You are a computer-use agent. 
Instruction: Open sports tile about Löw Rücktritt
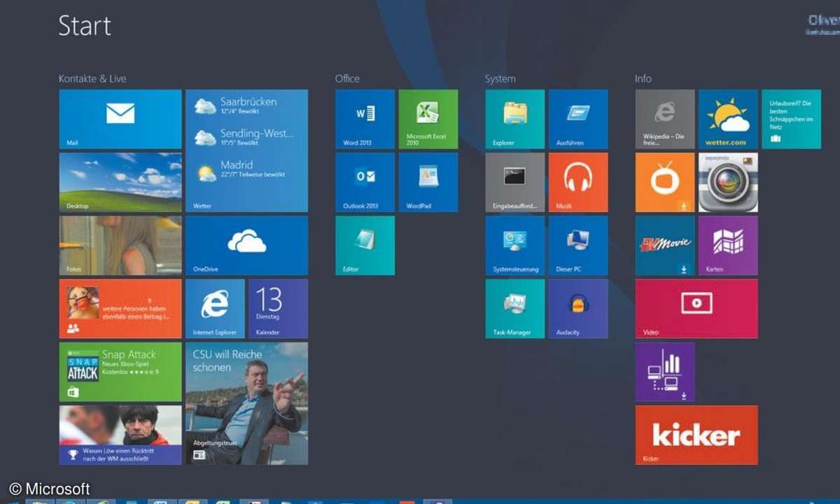120,435
